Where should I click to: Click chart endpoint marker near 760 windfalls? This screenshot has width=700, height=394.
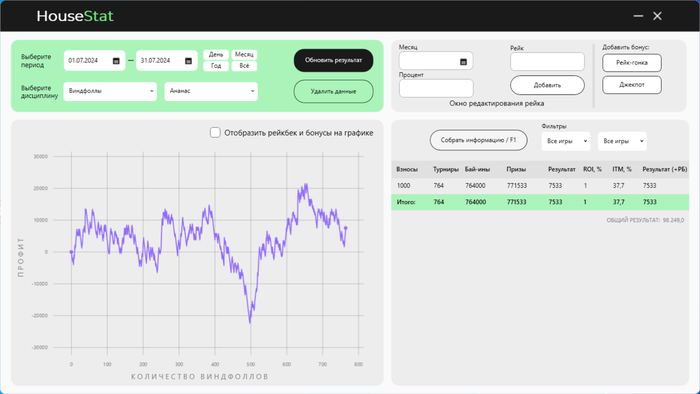[346, 228]
